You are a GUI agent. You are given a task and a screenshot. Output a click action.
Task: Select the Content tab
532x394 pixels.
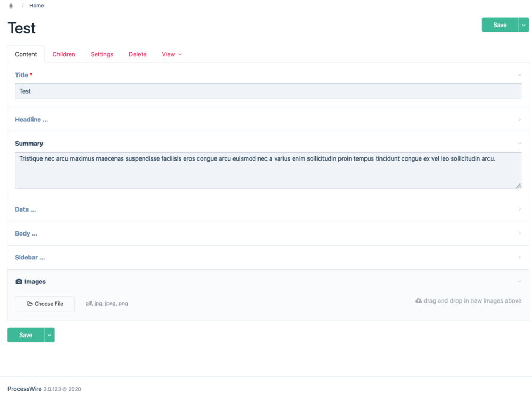point(26,54)
